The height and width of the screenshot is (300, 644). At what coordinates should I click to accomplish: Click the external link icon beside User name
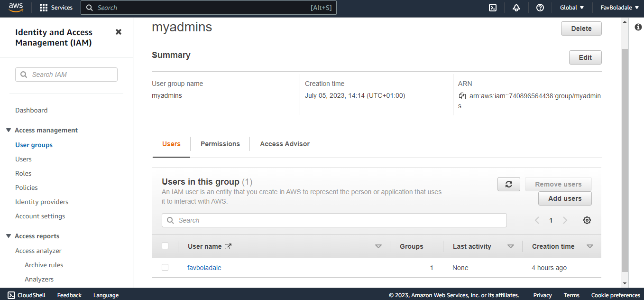(x=228, y=246)
